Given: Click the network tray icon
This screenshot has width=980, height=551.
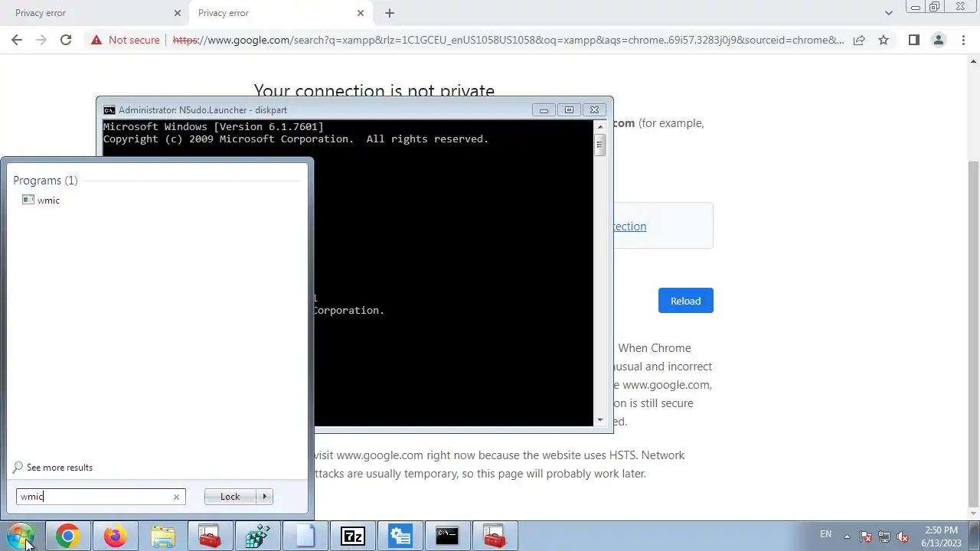Looking at the screenshot, I should click(884, 536).
